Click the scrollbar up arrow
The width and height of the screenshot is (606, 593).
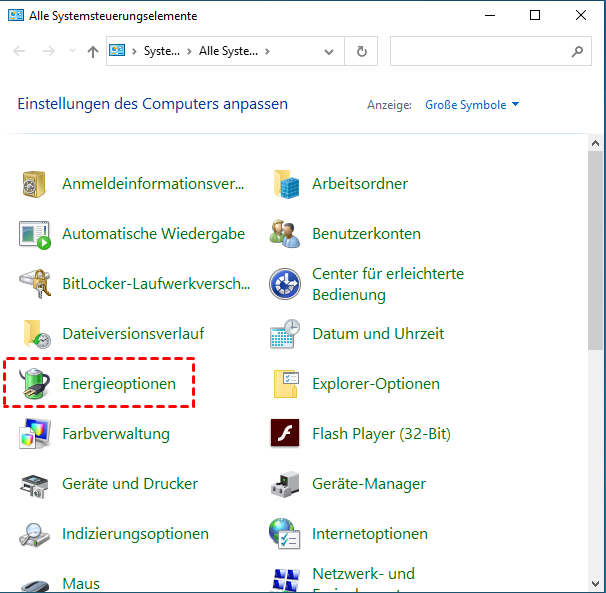(x=595, y=143)
